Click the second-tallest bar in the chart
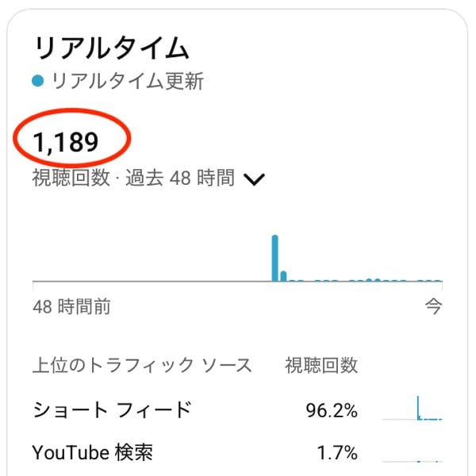This screenshot has height=476, width=476. pos(284,276)
